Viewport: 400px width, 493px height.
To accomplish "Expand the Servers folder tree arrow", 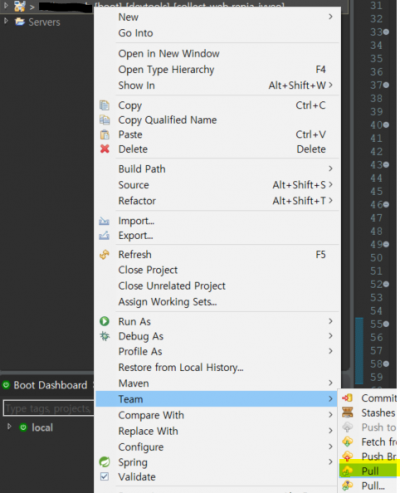I will click(6, 21).
